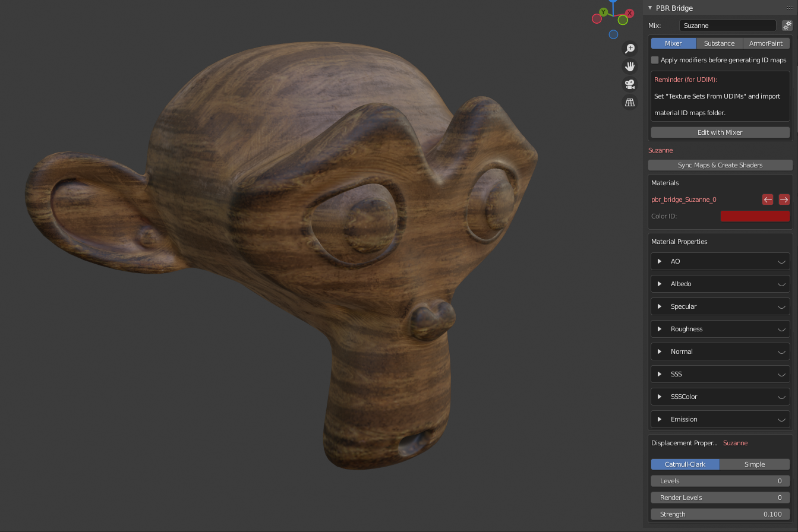Click the Materials heading label
The width and height of the screenshot is (798, 532).
coord(665,183)
